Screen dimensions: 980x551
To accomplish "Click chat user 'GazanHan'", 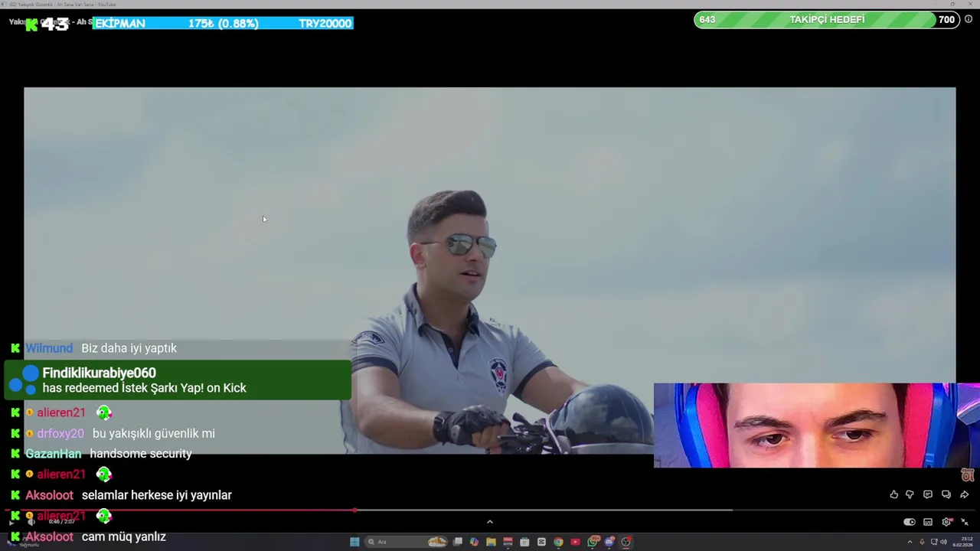I will (x=54, y=454).
